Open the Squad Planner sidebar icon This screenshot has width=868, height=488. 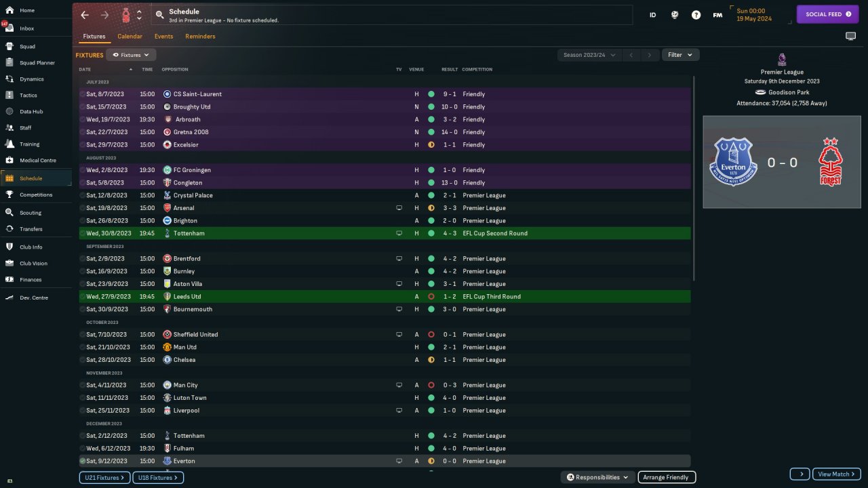pos(9,63)
